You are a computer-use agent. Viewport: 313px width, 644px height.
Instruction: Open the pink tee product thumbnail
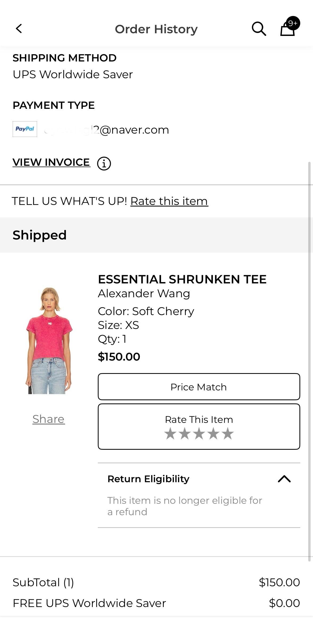pyautogui.click(x=49, y=341)
